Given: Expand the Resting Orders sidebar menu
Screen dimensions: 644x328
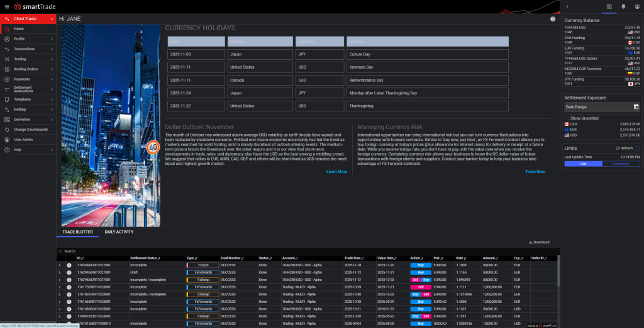Looking at the screenshot, I should 28,69.
